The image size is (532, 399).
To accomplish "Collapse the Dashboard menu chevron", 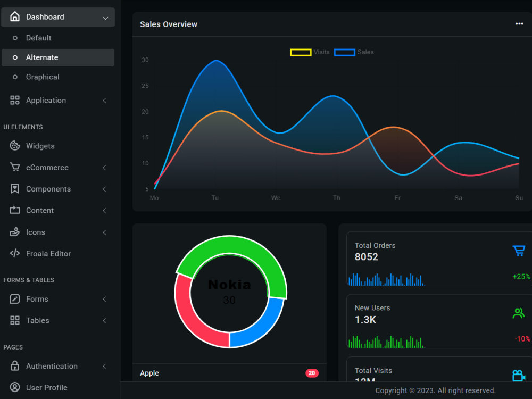I will [105, 18].
